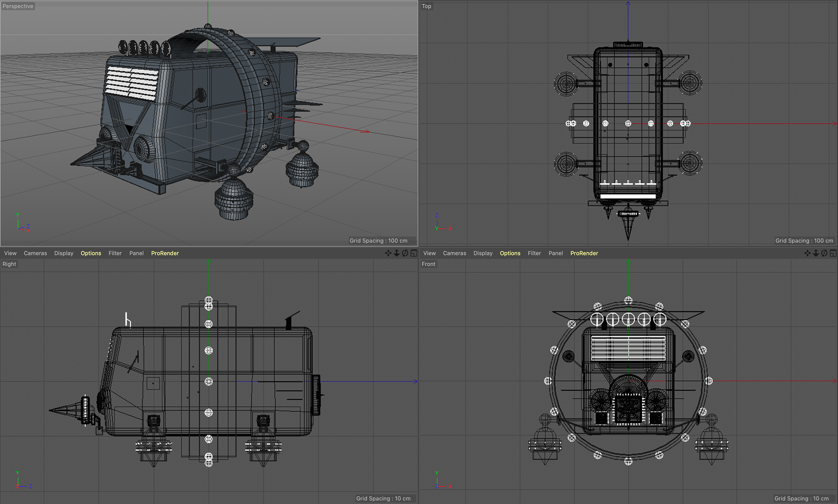The width and height of the screenshot is (838, 504).
Task: Open the View menu in Right viewport
Action: click(x=10, y=253)
